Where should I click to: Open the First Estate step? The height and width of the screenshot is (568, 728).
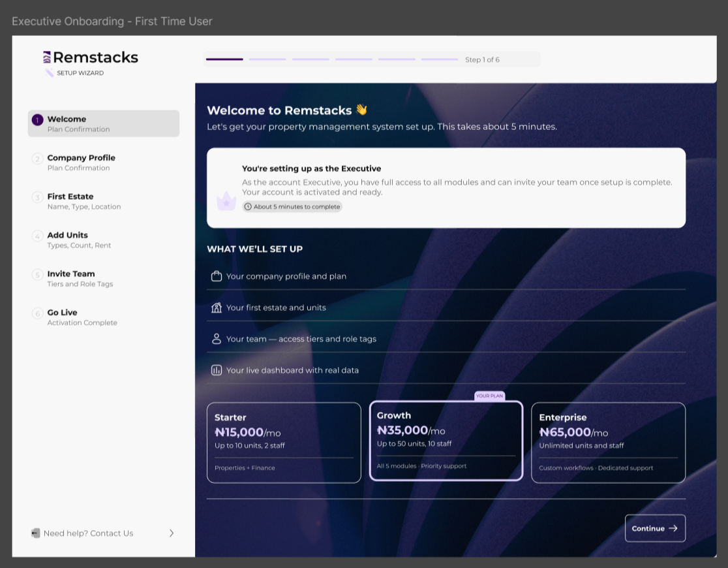[x=104, y=201]
